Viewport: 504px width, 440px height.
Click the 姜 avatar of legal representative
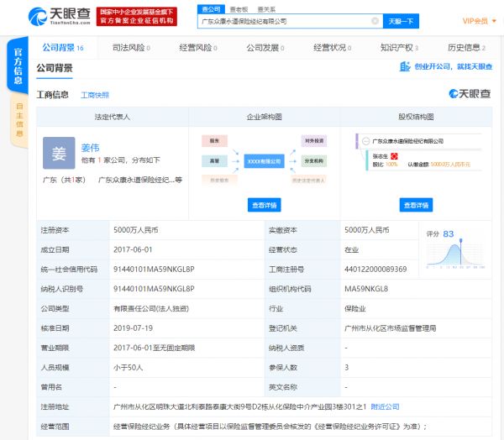pos(58,154)
